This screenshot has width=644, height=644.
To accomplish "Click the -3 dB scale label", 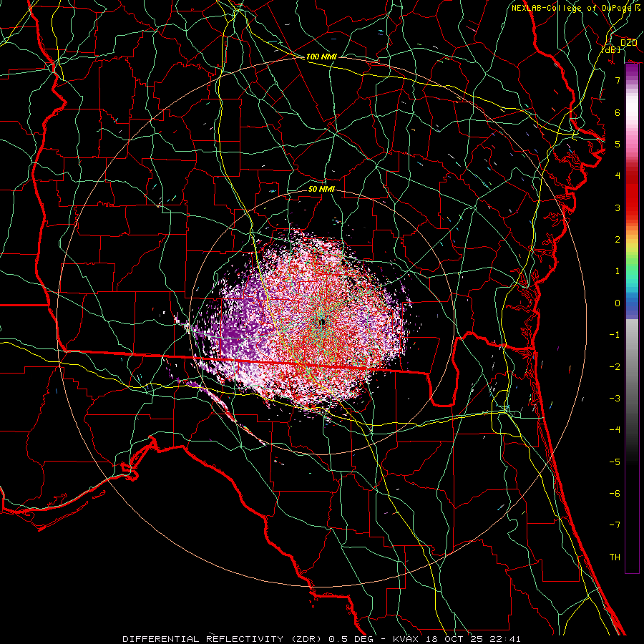I will tap(615, 398).
